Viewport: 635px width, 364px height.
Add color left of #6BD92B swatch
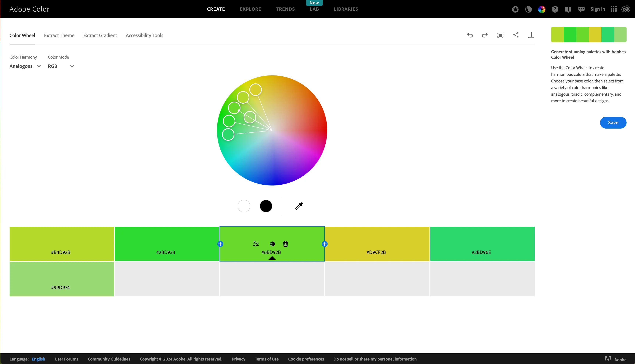(x=220, y=244)
